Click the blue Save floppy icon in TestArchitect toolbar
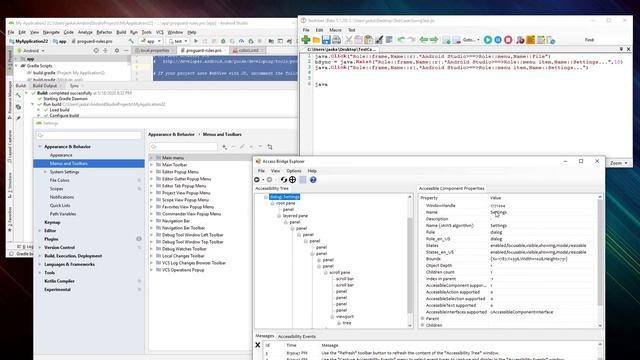This screenshot has height=360, width=640. click(x=326, y=40)
